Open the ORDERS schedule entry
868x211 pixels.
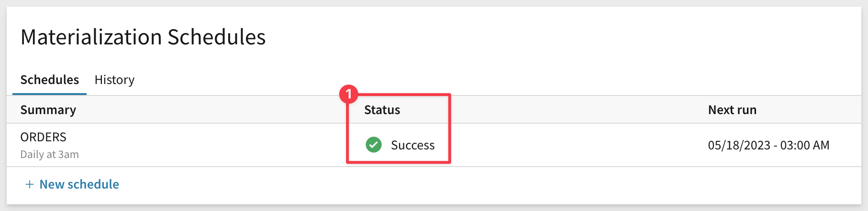[44, 137]
